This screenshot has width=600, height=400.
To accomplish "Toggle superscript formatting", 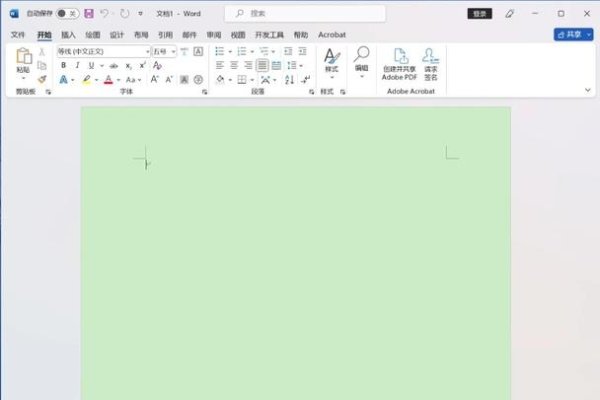I will click(142, 65).
